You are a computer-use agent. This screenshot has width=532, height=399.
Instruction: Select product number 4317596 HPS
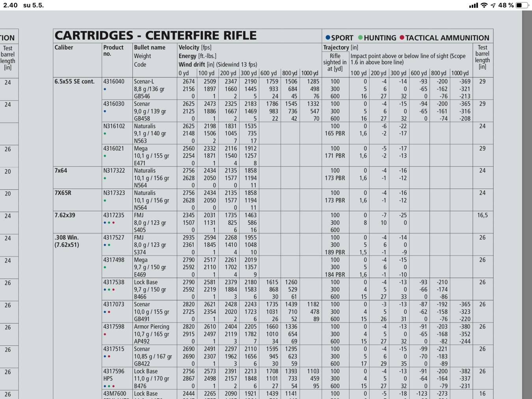click(x=113, y=375)
